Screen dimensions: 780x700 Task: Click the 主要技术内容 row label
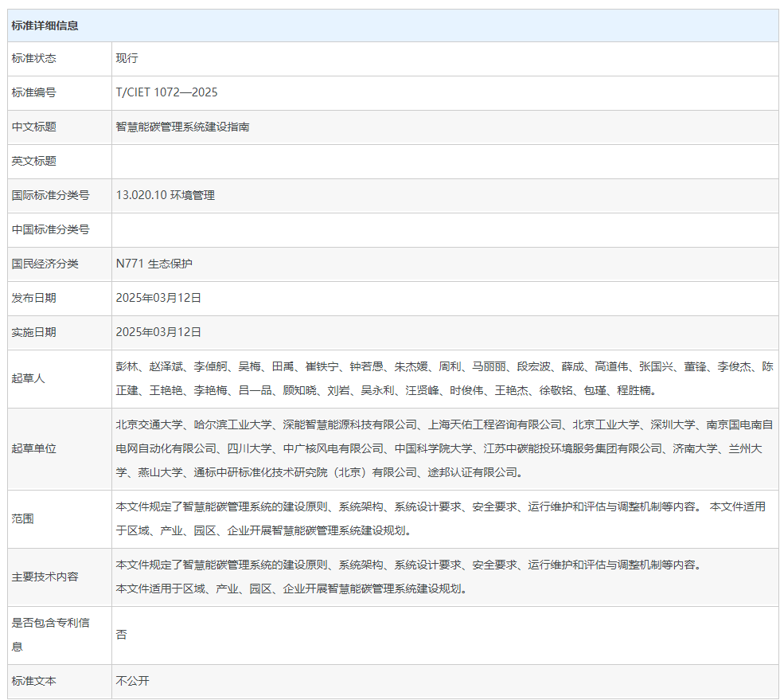(45, 577)
